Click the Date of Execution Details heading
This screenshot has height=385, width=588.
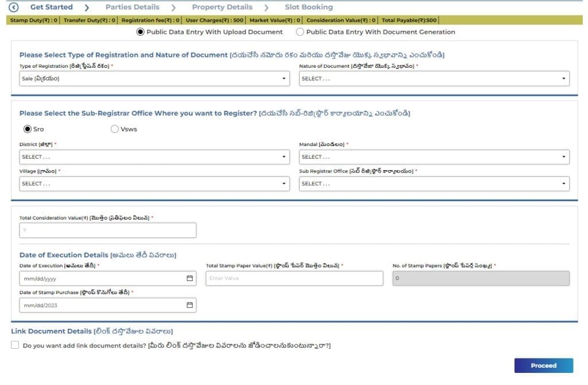click(x=98, y=255)
